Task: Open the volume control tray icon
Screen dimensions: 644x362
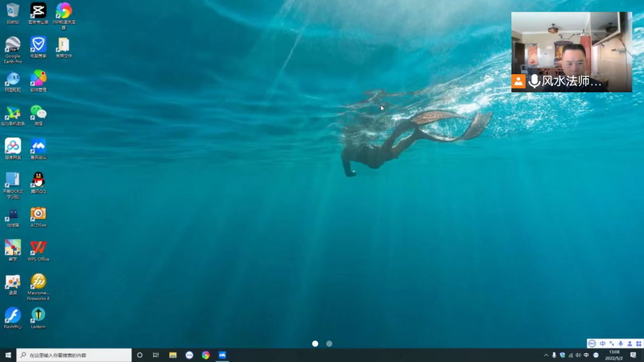Action: (x=578, y=355)
